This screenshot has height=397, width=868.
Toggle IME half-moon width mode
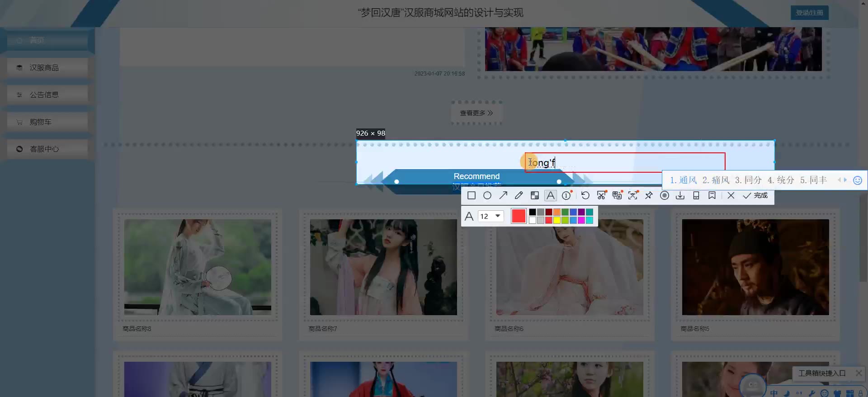coord(787,393)
